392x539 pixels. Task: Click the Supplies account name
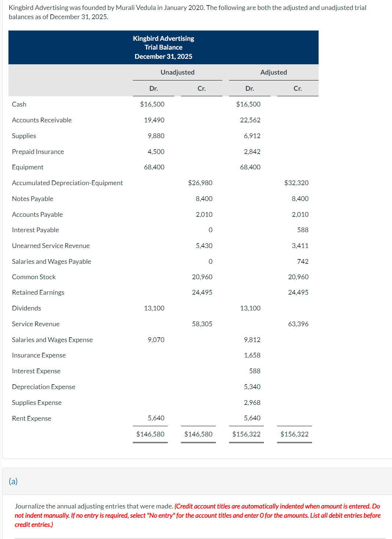tap(24, 136)
